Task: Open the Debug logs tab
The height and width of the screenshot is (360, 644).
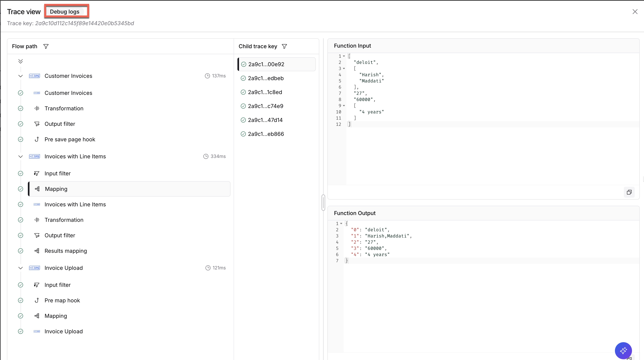Action: point(65,11)
